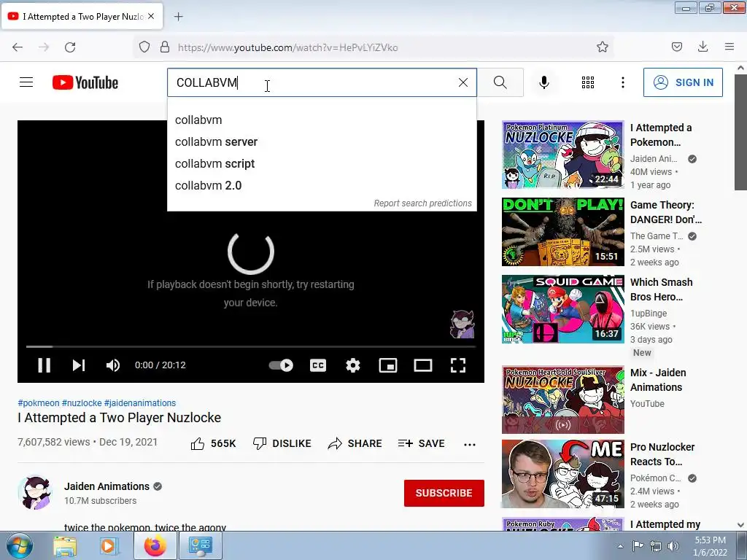The height and width of the screenshot is (560, 747).
Task: Click the search magnifier button
Action: click(500, 82)
